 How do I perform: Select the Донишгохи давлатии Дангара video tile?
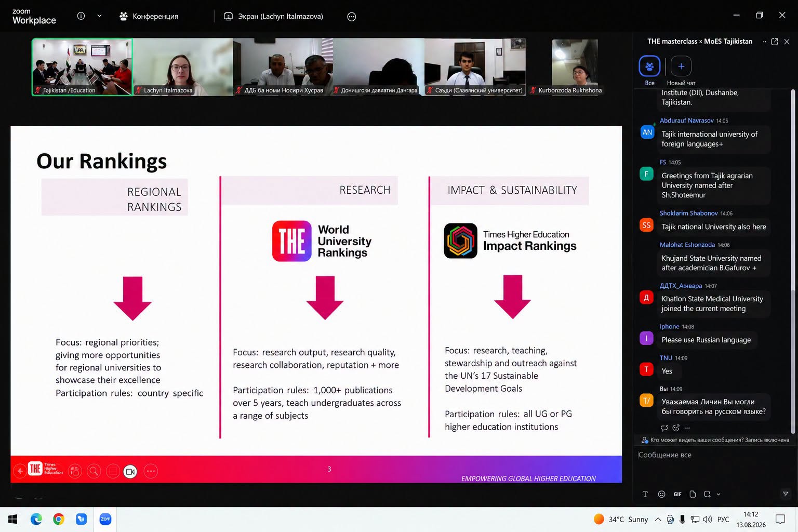pyautogui.click(x=379, y=67)
